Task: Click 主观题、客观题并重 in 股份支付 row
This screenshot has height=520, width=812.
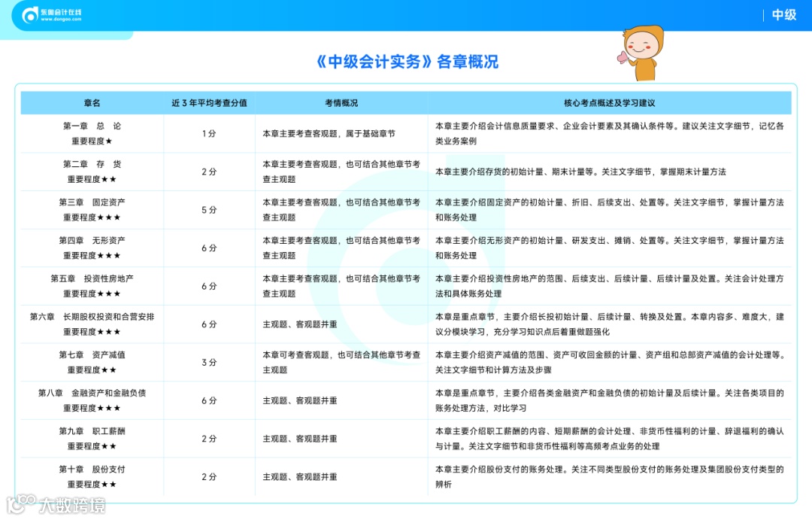Action: [x=300, y=476]
